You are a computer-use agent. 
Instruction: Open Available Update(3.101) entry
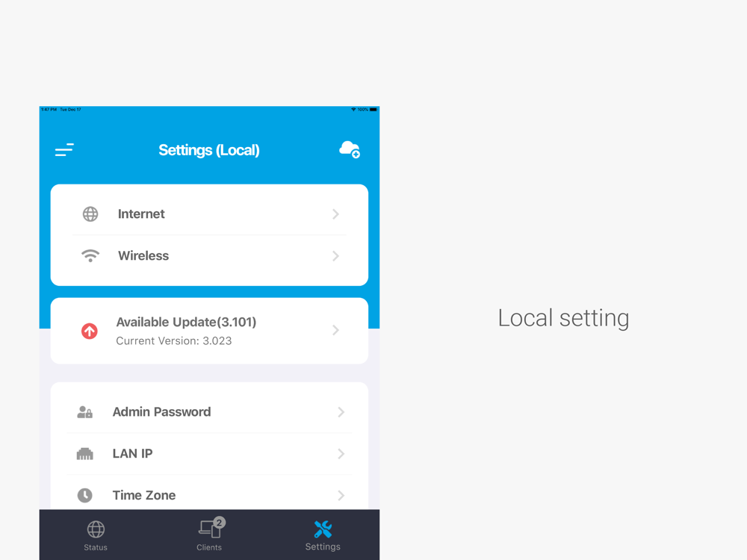[x=210, y=331]
